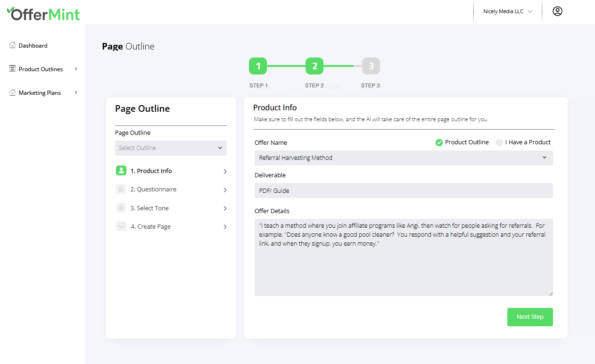Click the Marketing Plans sidebar icon
This screenshot has width=595, height=364.
click(13, 92)
